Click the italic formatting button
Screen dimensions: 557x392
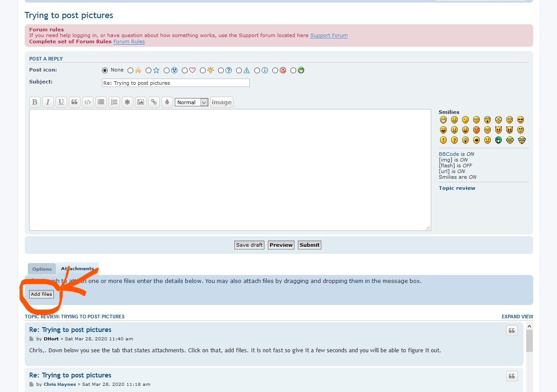coord(48,102)
